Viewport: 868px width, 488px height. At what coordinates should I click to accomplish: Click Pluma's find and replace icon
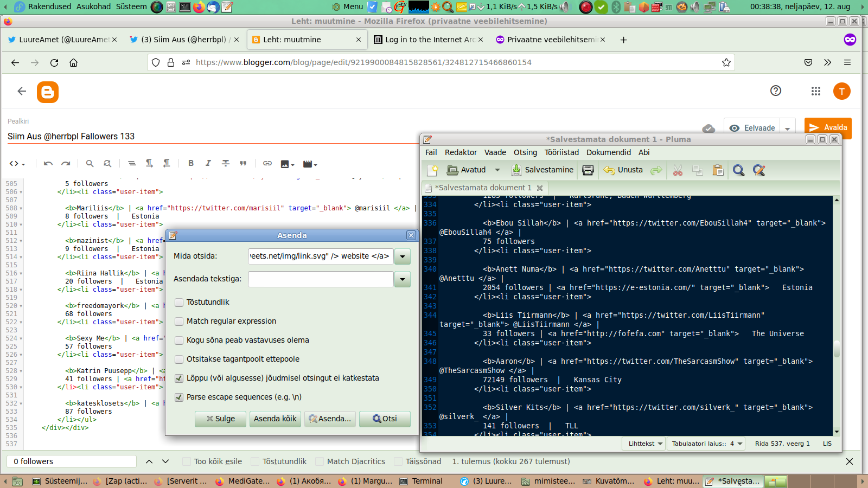pos(759,170)
